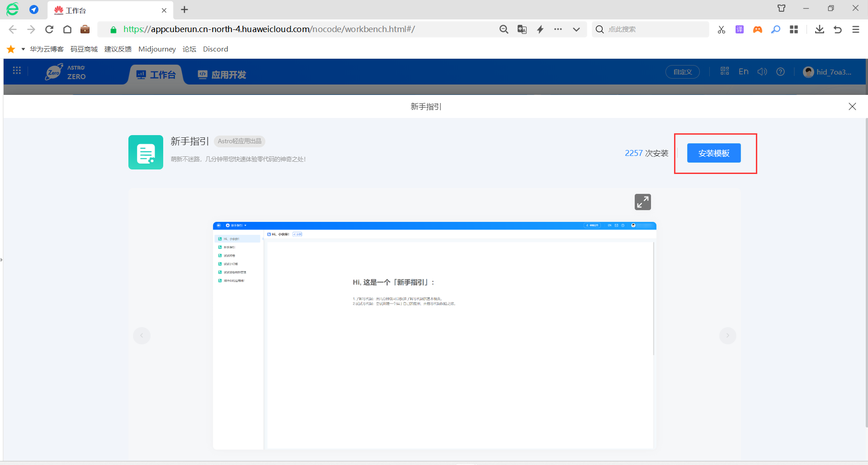Open the 工作台 workbench tab
868x465 pixels.
tap(156, 75)
